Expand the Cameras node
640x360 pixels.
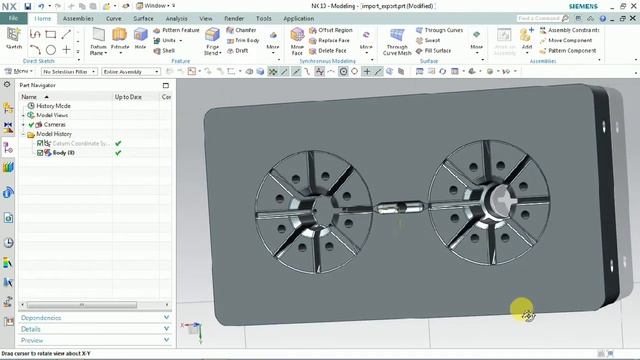(23, 125)
